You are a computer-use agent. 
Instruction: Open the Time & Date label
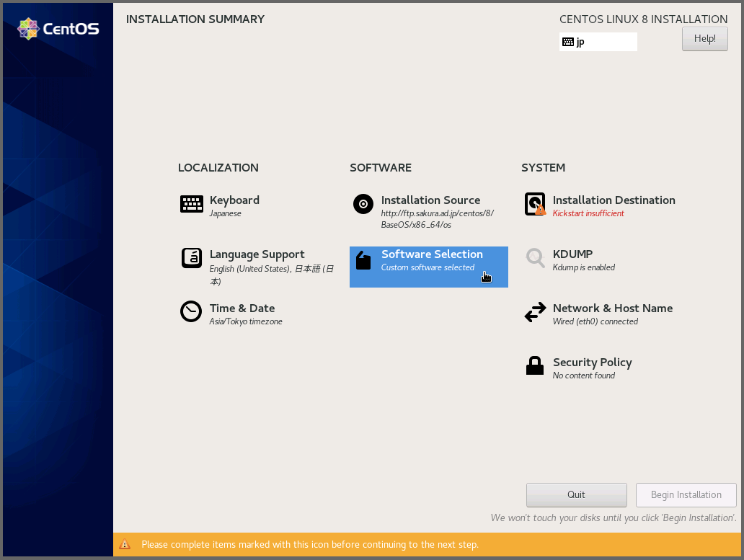[x=242, y=308]
